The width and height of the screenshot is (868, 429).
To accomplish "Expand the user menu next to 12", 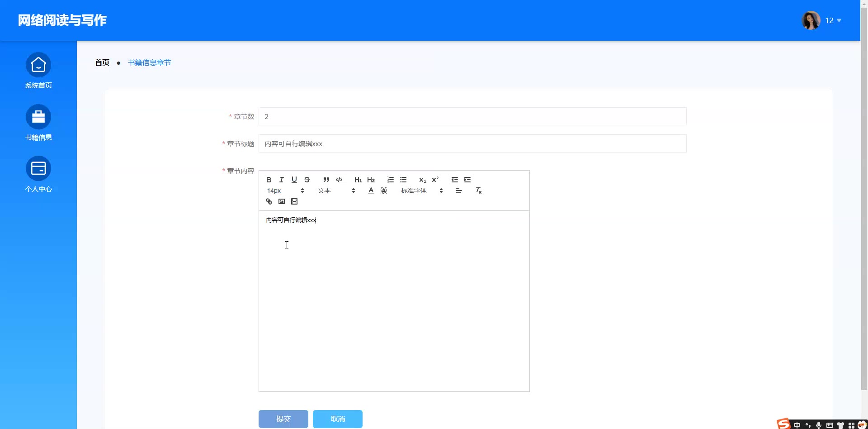I will coord(839,20).
